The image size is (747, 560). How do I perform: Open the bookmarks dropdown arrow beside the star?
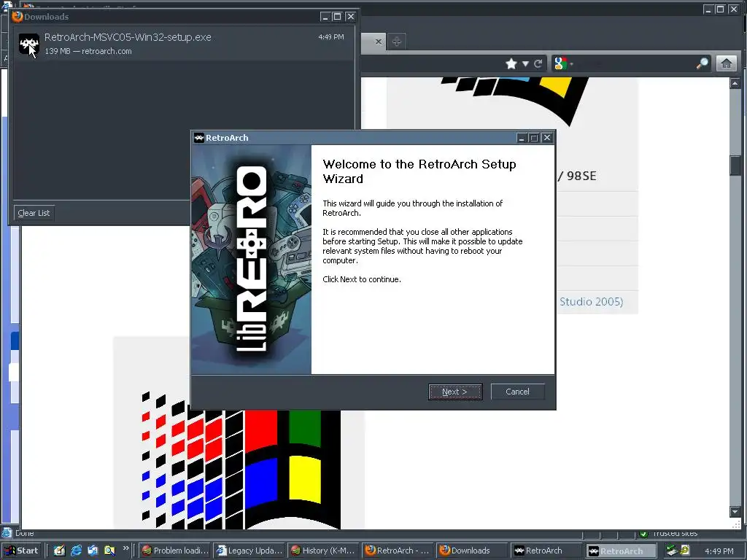(x=525, y=64)
